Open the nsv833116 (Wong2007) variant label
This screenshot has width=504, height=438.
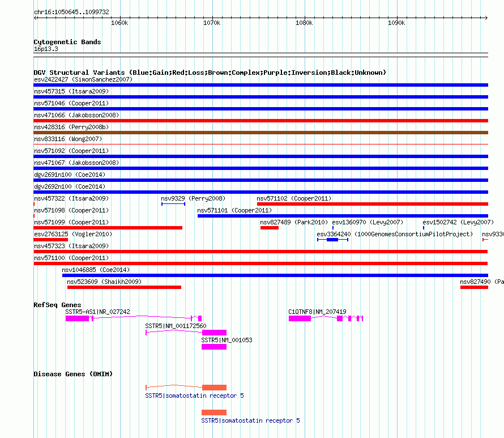68,139
